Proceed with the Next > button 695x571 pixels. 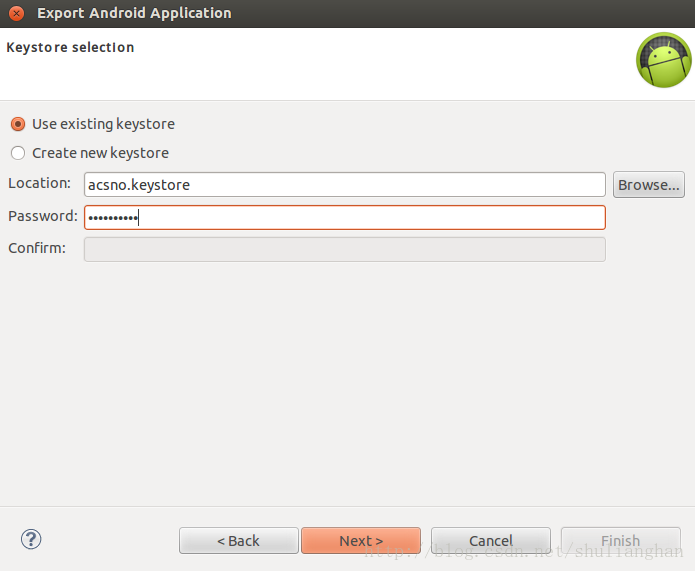pyautogui.click(x=361, y=540)
